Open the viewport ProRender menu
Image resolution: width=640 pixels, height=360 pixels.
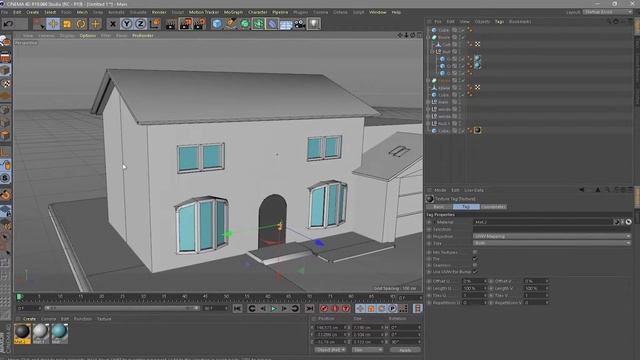point(143,36)
